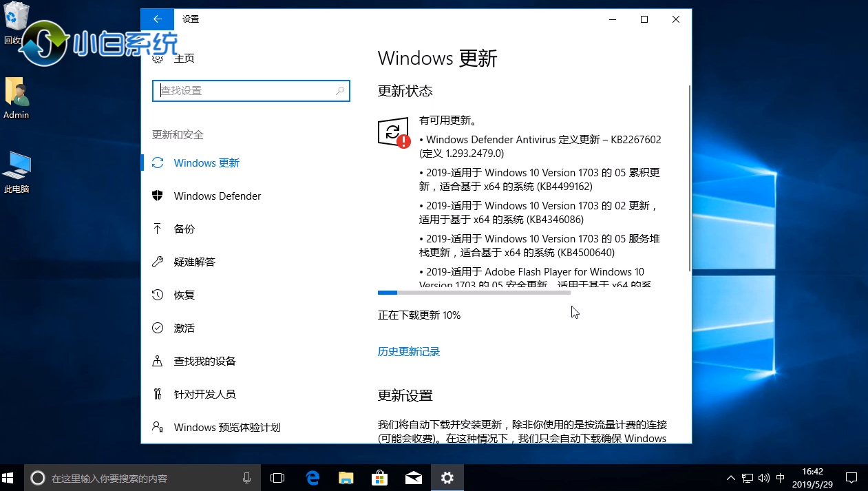Select the Windows 更新 sync icon
Image resolution: width=868 pixels, height=491 pixels.
pos(158,163)
